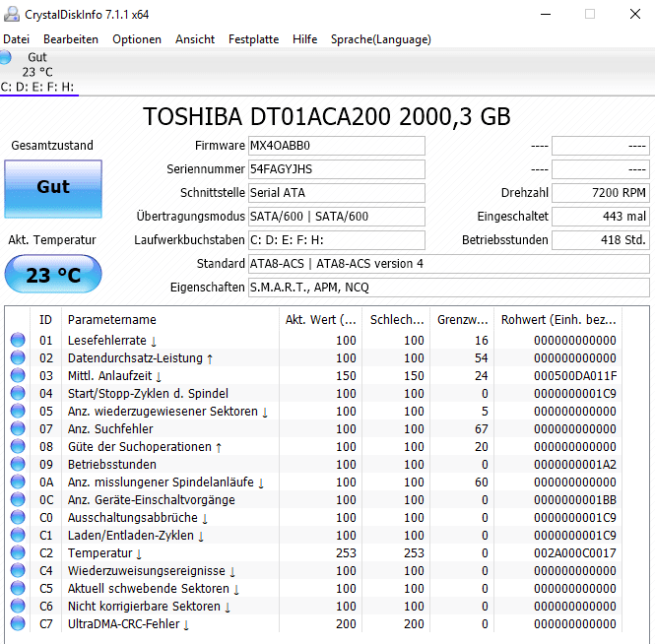Click raw value 0000000001BB

(x=575, y=500)
